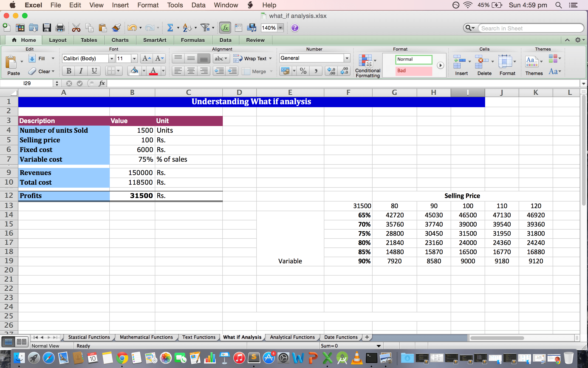The width and height of the screenshot is (588, 368).
Task: Click the Copy icon in toolbar
Action: pos(89,28)
